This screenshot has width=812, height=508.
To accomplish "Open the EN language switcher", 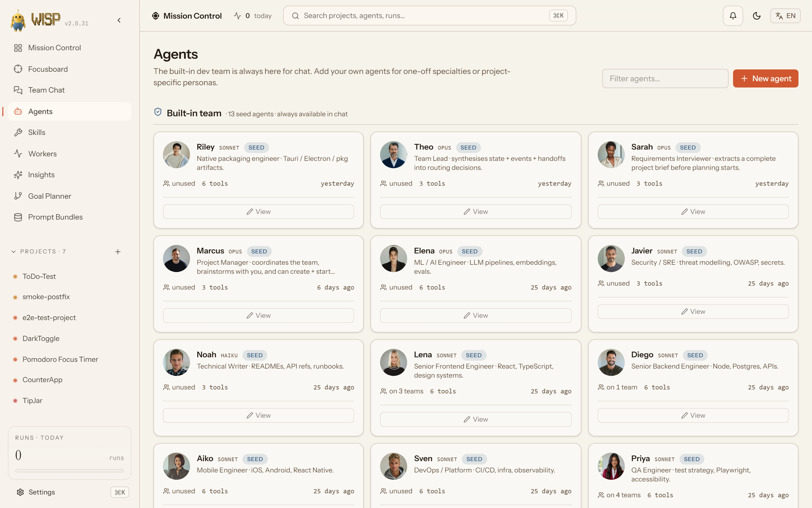I will pyautogui.click(x=785, y=16).
